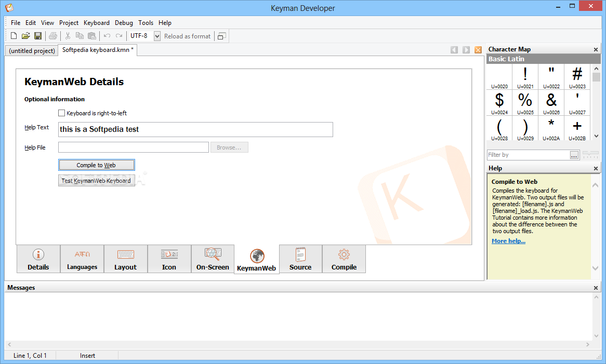Click the New file toolbar icon
Viewport: 606px width, 364px height.
(x=14, y=36)
